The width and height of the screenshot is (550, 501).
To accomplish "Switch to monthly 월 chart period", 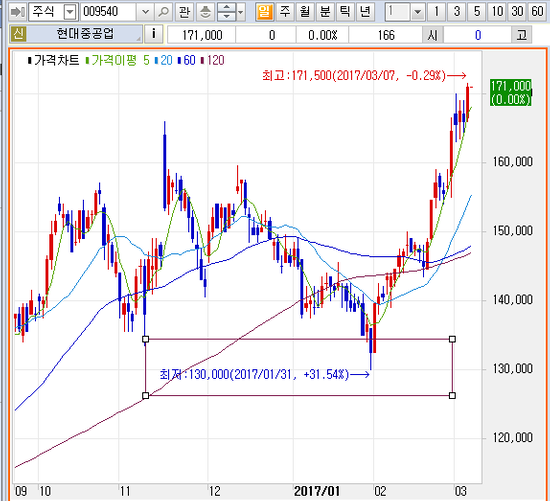I will (305, 12).
